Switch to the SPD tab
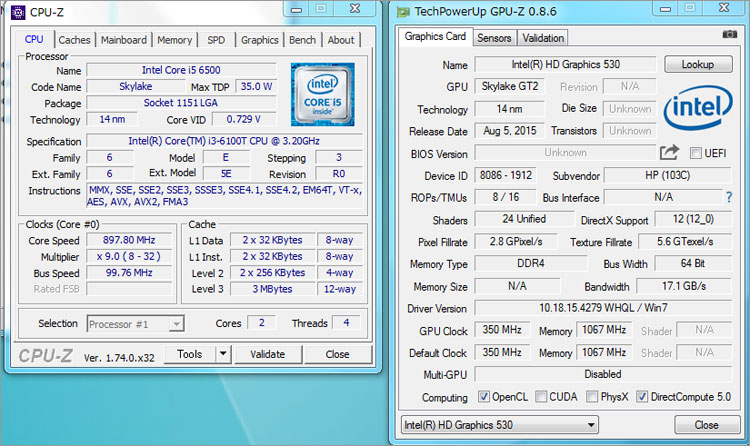 (216, 40)
